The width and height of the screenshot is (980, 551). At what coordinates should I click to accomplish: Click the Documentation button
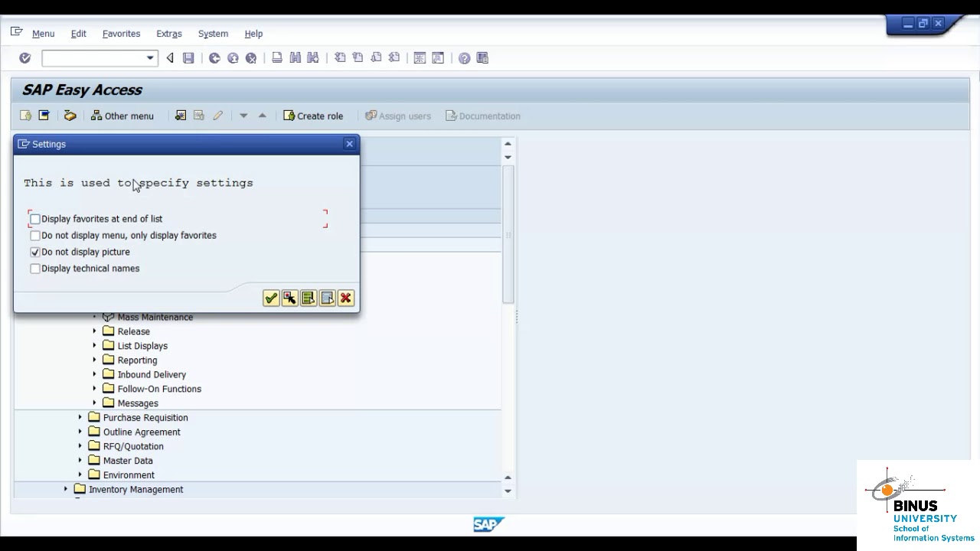pos(483,116)
